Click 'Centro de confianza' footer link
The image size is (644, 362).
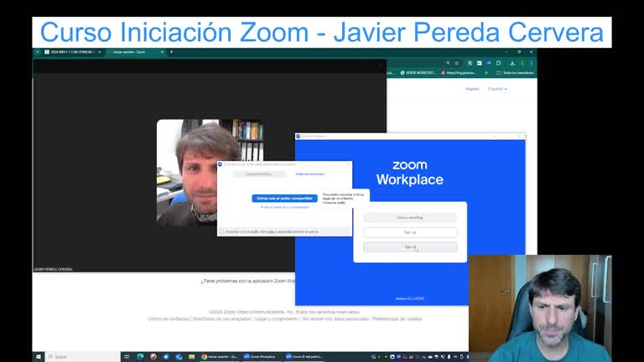click(x=168, y=319)
